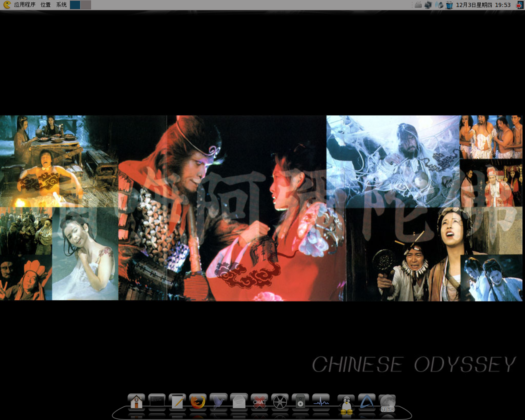Open the blue arch-shaped dock icon
This screenshot has height=420, width=525.
[367, 402]
